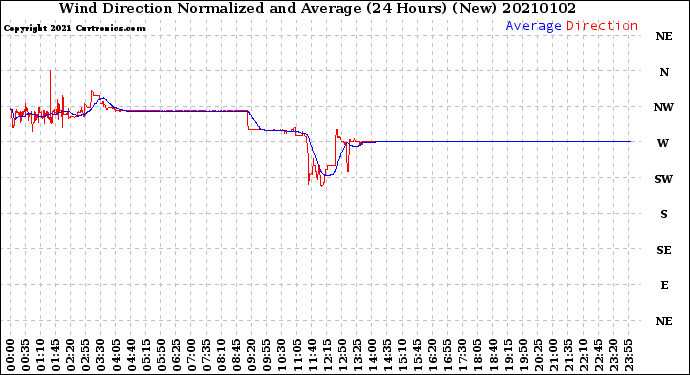The width and height of the screenshot is (690, 375).
Task: Click the 'E' direction axis label
Action: click(x=664, y=285)
